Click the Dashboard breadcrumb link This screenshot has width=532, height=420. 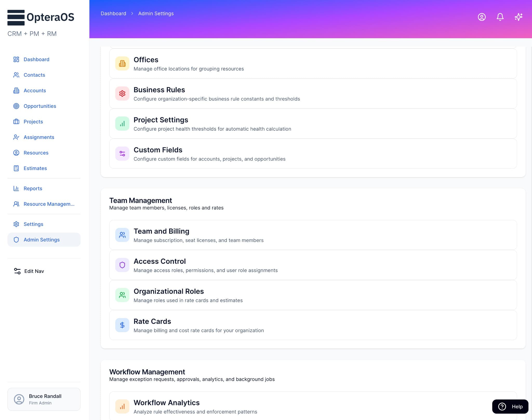[113, 13]
